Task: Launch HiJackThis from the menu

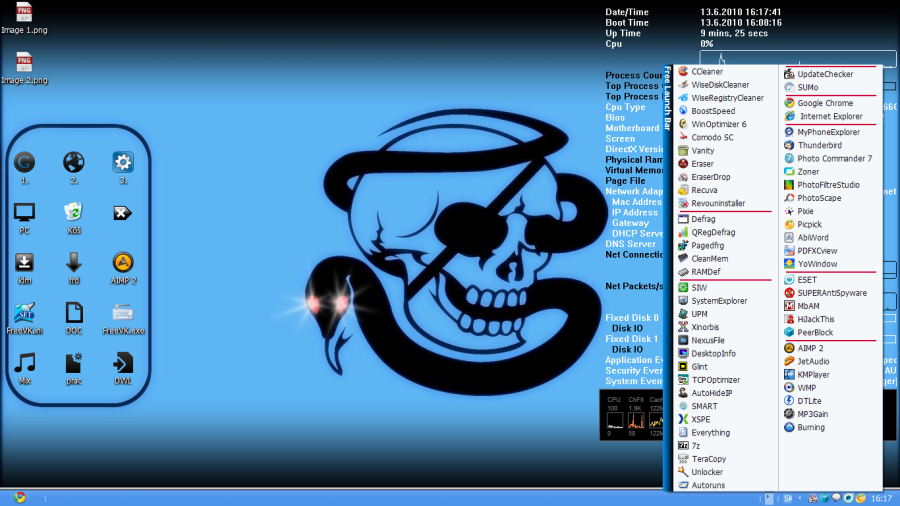Action: click(x=816, y=319)
